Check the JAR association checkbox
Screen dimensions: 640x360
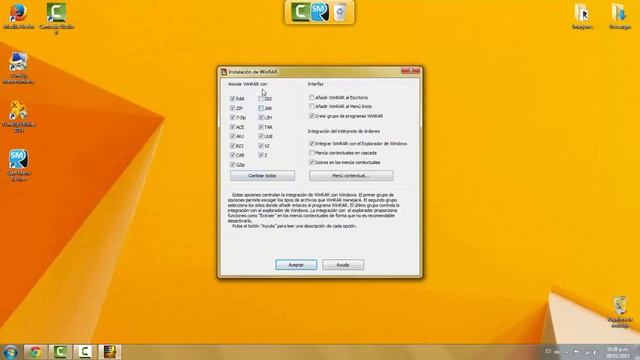261,108
